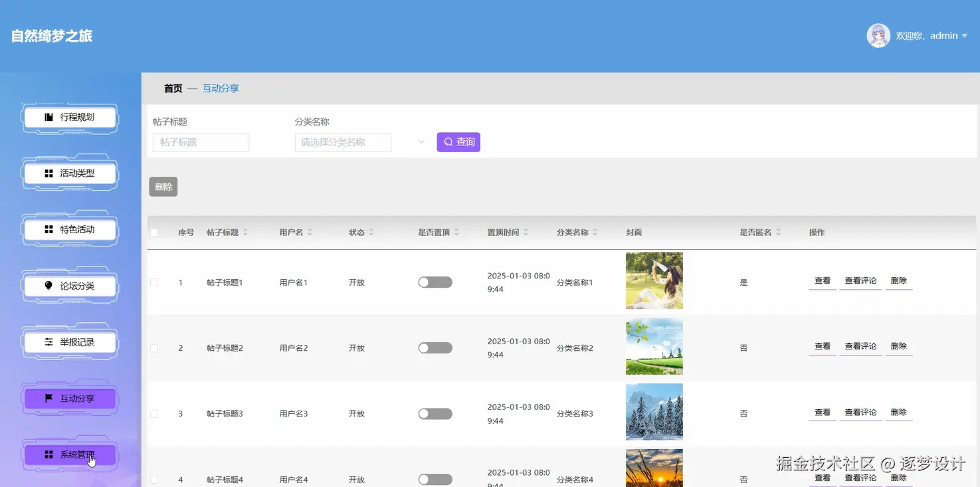Viewport: 980px width, 487px height.
Task: Toggle 置顶 switch for 帖子标题2
Action: [x=435, y=348]
